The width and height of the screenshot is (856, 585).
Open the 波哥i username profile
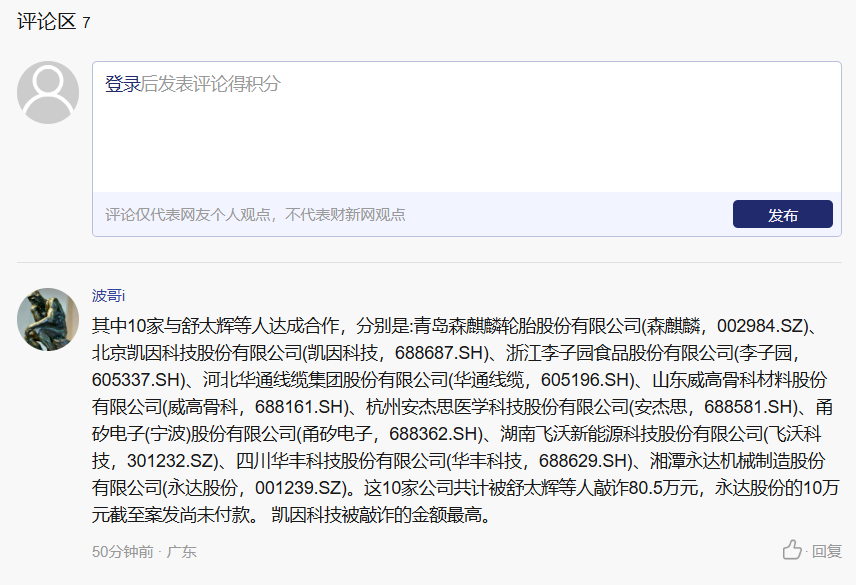tap(108, 295)
